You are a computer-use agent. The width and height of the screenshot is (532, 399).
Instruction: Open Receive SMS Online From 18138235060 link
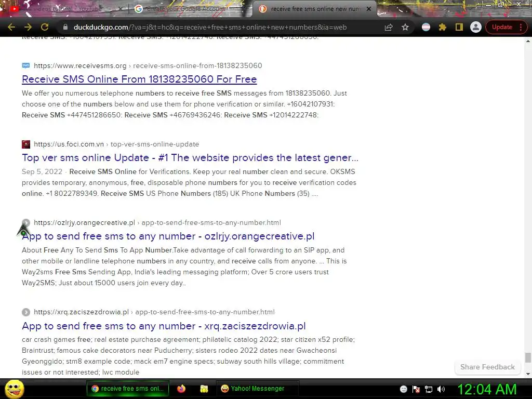coord(139,79)
